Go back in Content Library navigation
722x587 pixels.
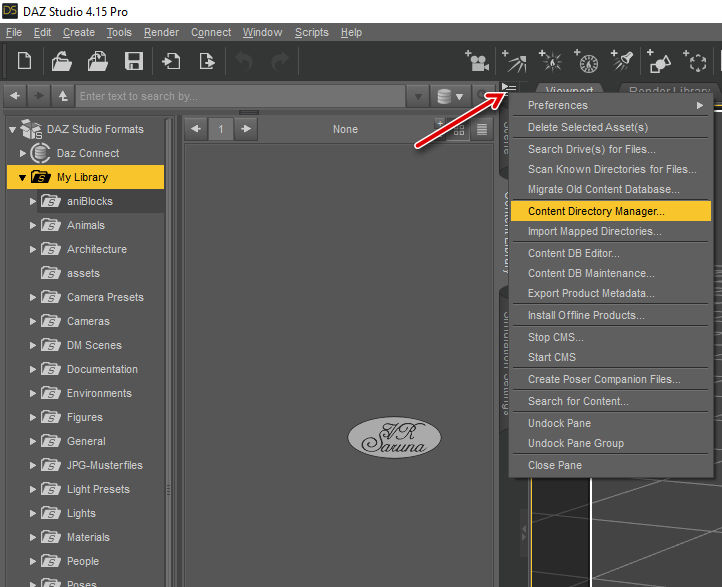[x=15, y=96]
